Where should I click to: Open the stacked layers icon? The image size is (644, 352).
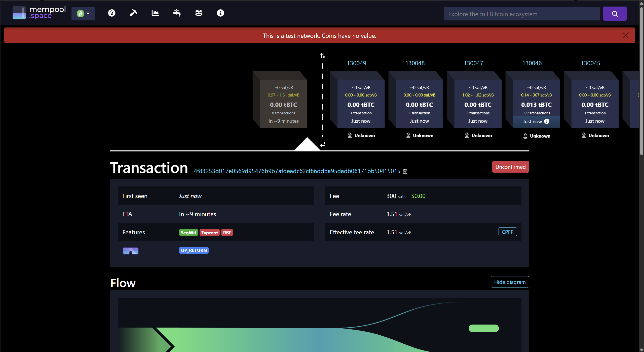pos(199,13)
